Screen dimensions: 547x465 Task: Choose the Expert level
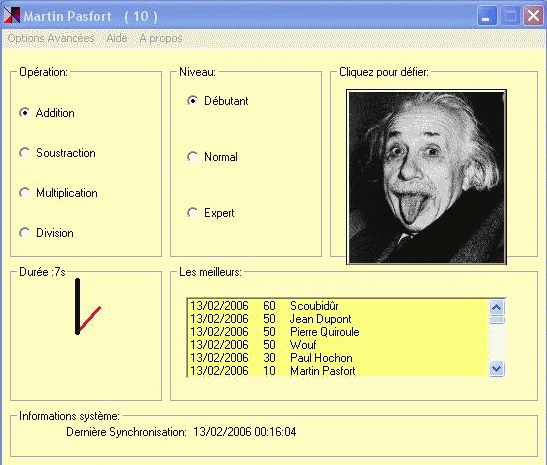pyautogui.click(x=211, y=213)
